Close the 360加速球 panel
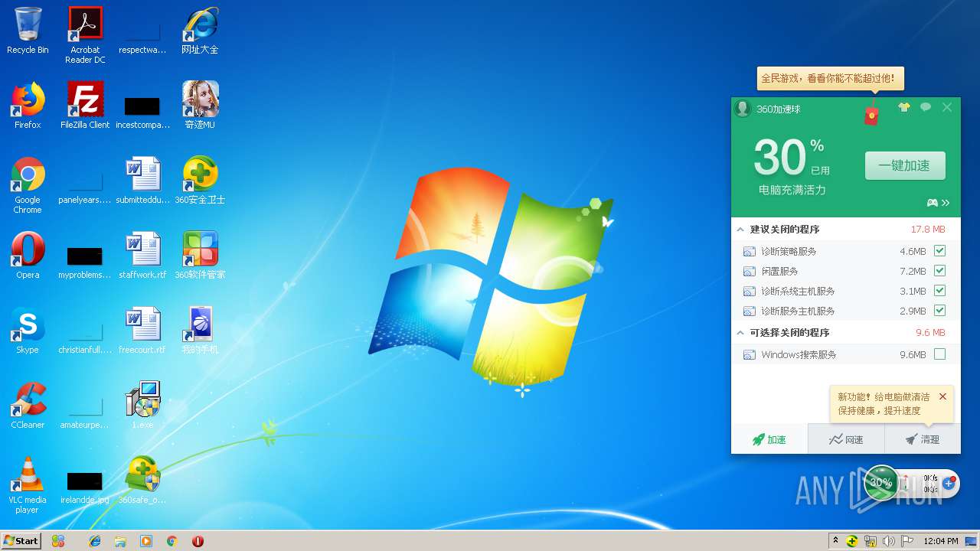980x551 pixels. pos(947,107)
